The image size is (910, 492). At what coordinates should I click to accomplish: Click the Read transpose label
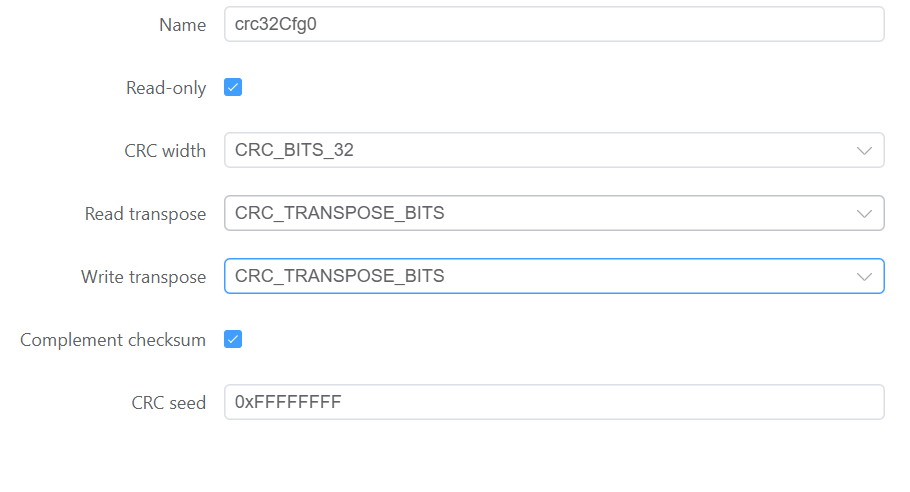click(x=145, y=214)
